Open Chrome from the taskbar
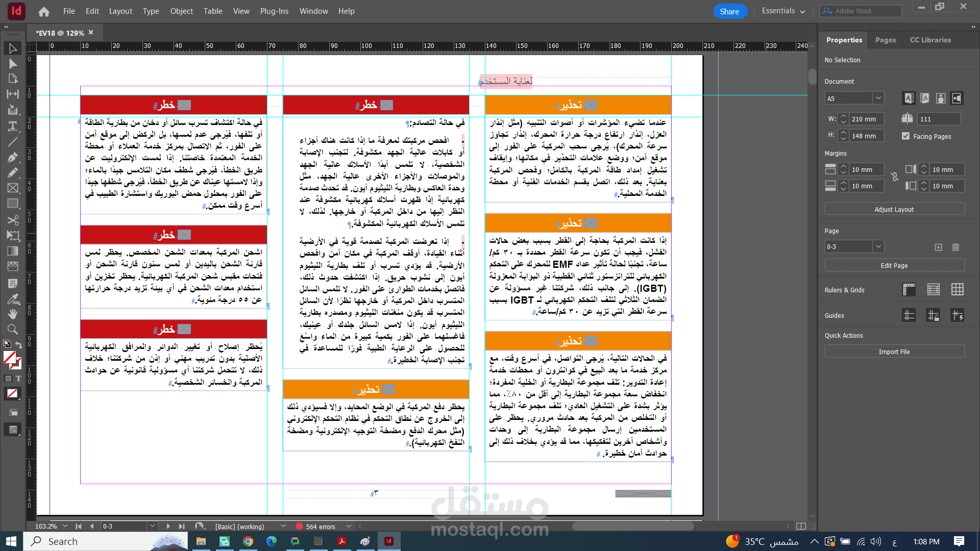Viewport: 980px width, 551px height. click(x=248, y=541)
